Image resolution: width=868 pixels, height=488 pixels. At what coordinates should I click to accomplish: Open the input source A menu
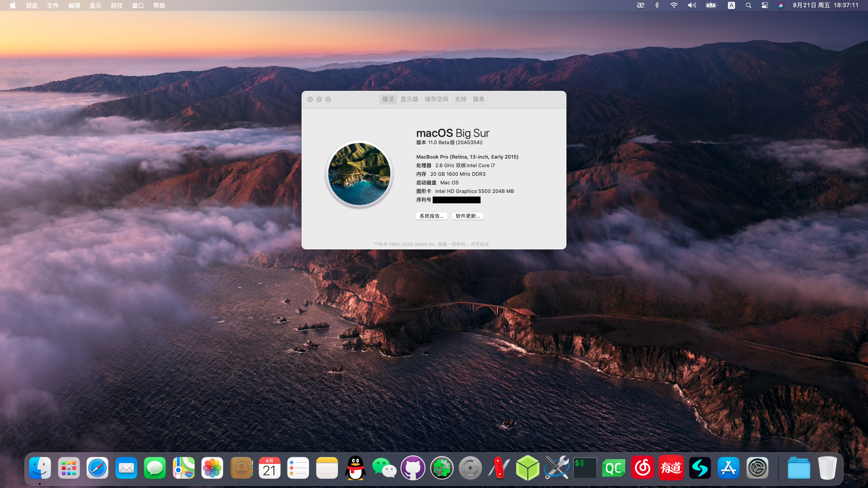(x=731, y=5)
